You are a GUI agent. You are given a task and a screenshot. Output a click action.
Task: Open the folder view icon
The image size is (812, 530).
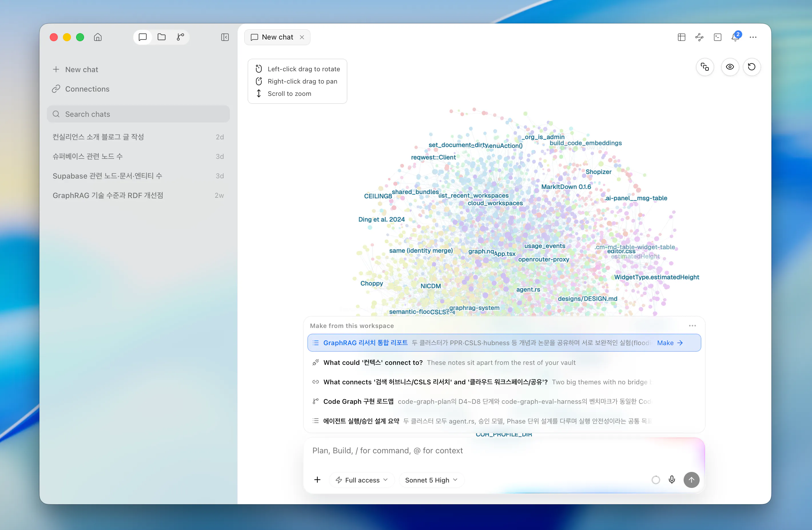[161, 37]
